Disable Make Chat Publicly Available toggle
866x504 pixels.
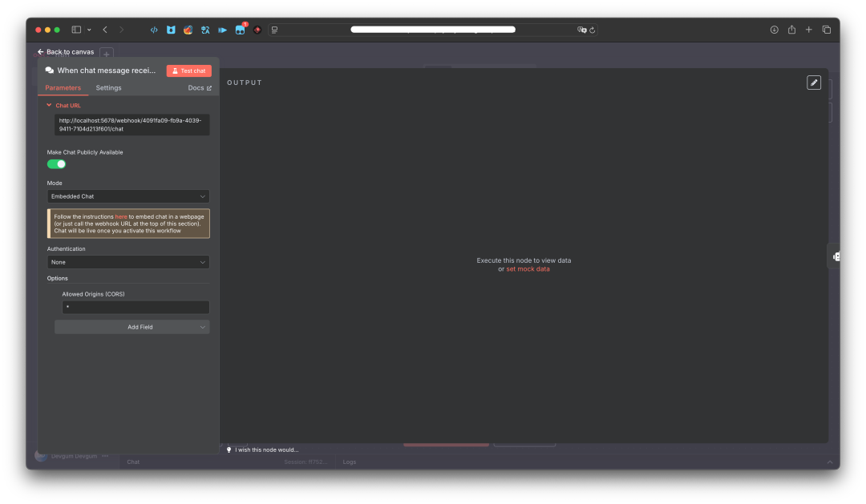[56, 164]
